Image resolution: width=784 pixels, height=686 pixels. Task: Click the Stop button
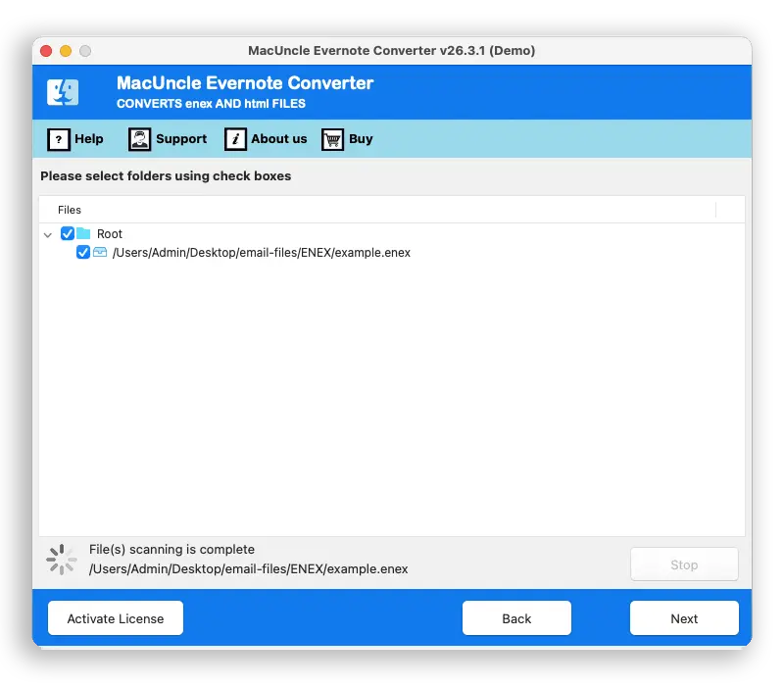(x=684, y=564)
